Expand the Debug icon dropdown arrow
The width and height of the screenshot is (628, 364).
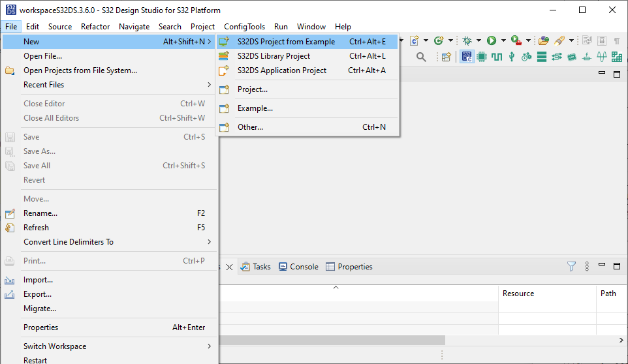tap(479, 40)
